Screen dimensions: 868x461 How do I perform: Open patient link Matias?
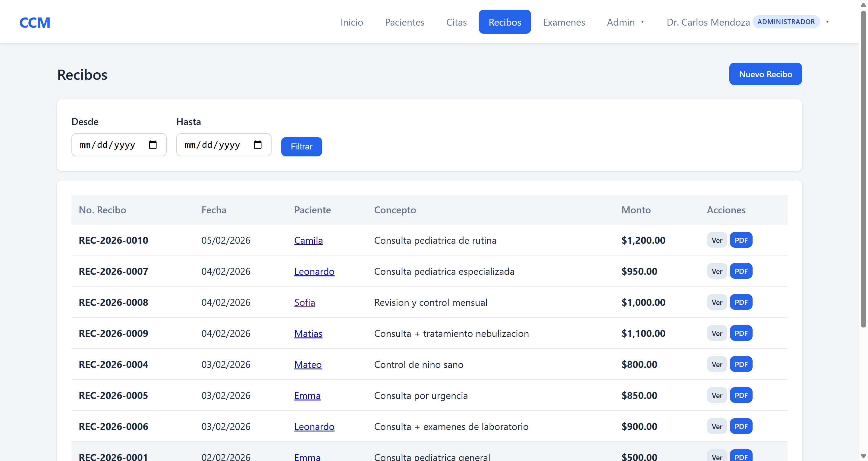tap(308, 333)
